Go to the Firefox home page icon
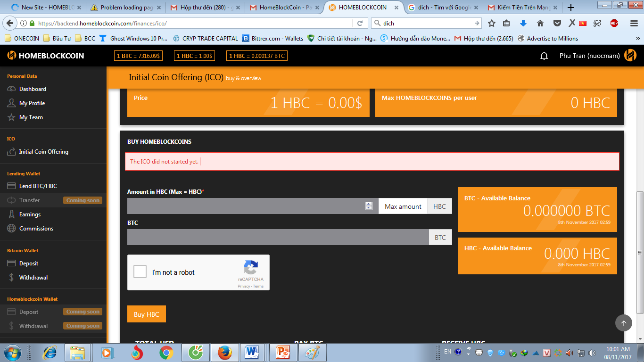This screenshot has height=362, width=644. [x=540, y=23]
